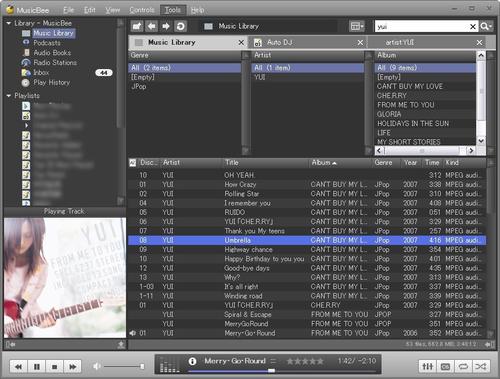500x379 pixels.
Task: Open the search options magnifier dropdown
Action: [x=486, y=26]
